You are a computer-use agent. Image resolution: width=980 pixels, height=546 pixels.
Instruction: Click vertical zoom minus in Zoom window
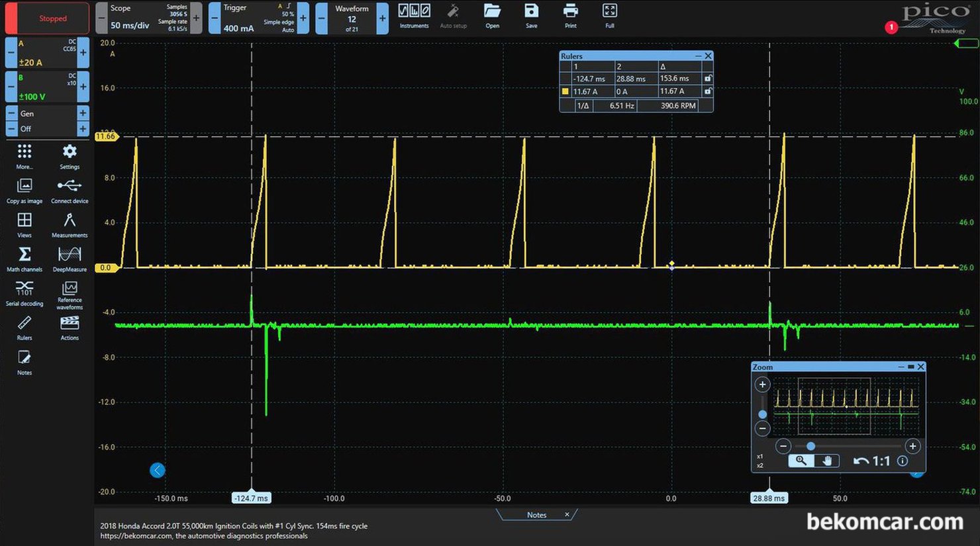[x=762, y=429]
